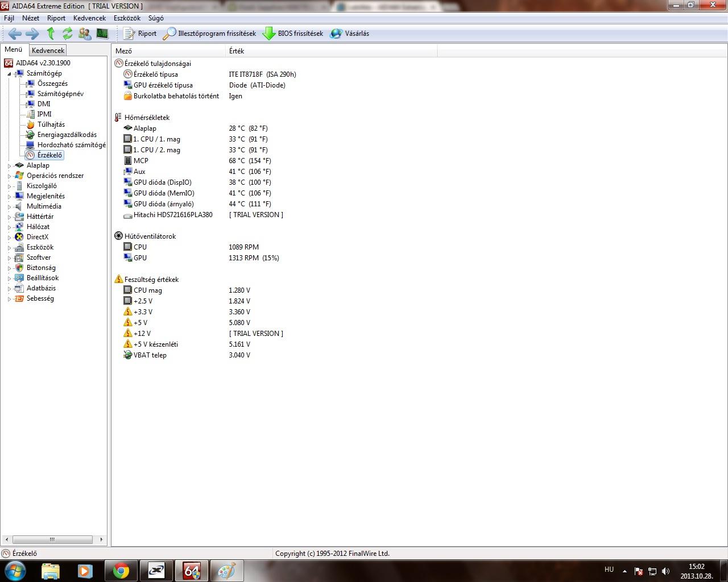Select the CPU fan 1089 RPM row
Image resolution: width=728 pixels, height=582 pixels.
pyautogui.click(x=192, y=247)
